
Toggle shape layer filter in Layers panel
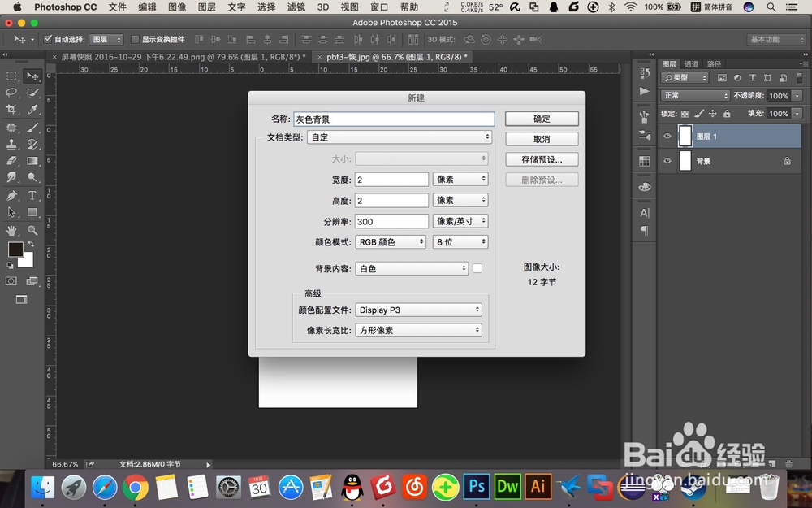coord(768,78)
